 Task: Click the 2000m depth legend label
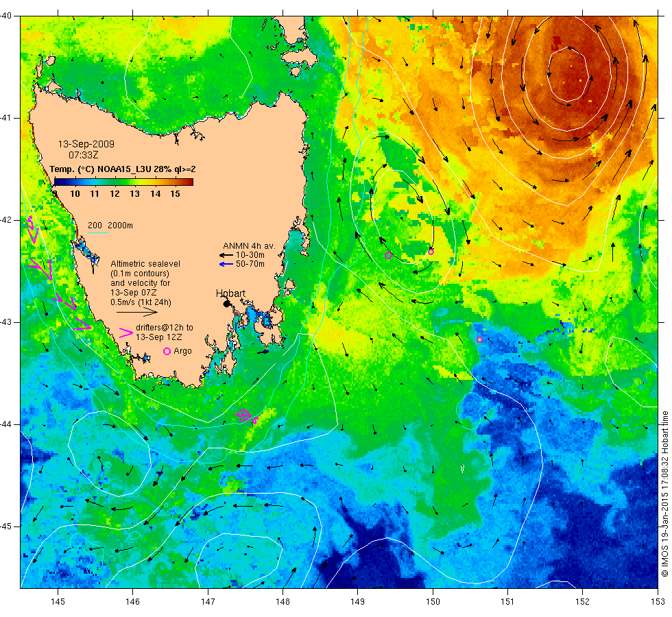120,226
